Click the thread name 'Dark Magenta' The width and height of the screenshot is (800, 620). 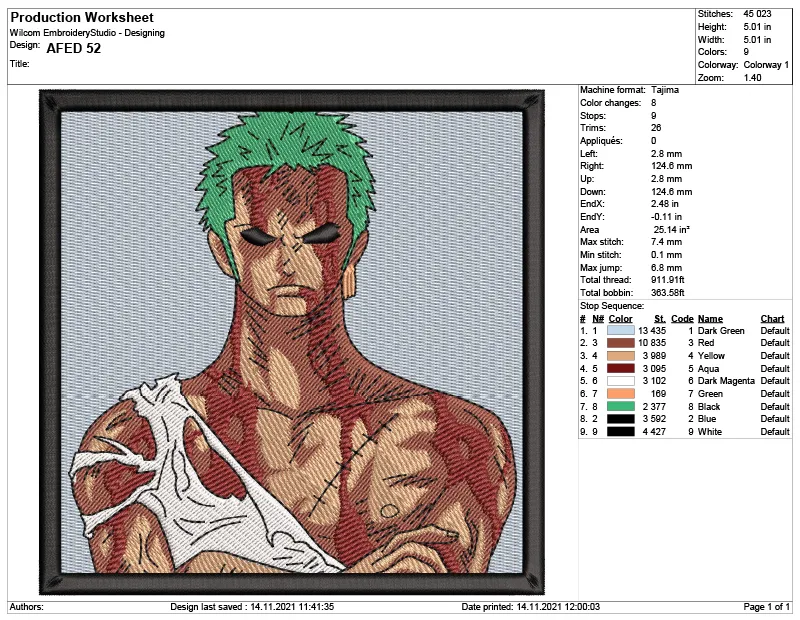[x=726, y=381]
